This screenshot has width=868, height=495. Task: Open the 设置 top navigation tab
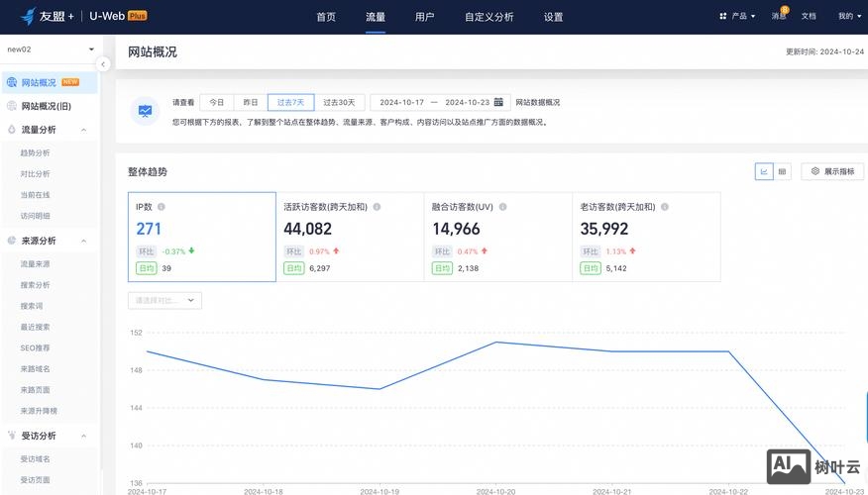553,17
